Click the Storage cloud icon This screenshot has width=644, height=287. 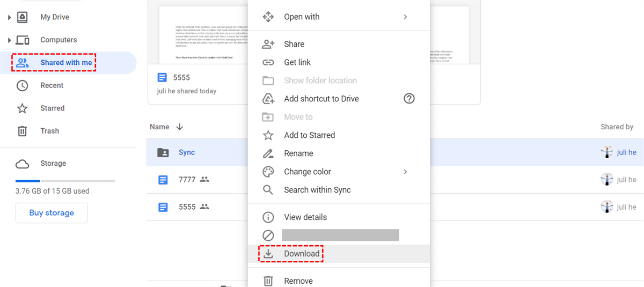[x=22, y=164]
